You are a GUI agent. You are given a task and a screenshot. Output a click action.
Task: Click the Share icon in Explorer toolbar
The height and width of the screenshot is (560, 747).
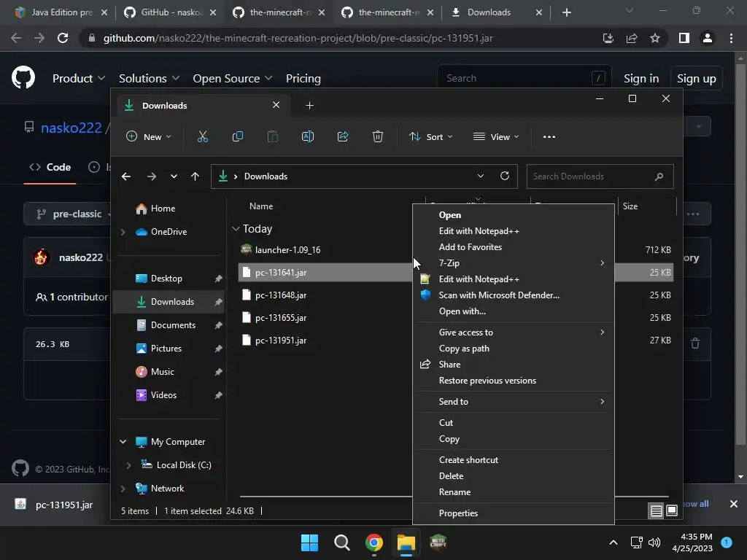pos(343,136)
